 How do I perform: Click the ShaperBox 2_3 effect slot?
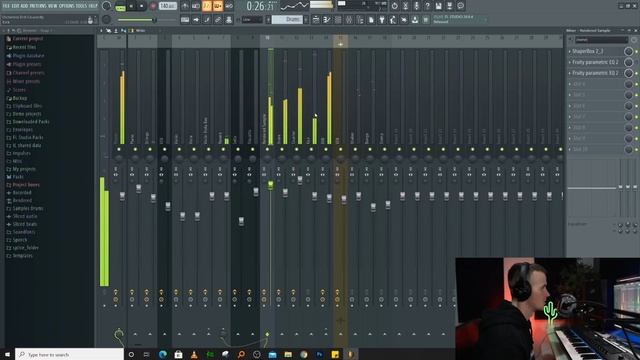pos(597,51)
